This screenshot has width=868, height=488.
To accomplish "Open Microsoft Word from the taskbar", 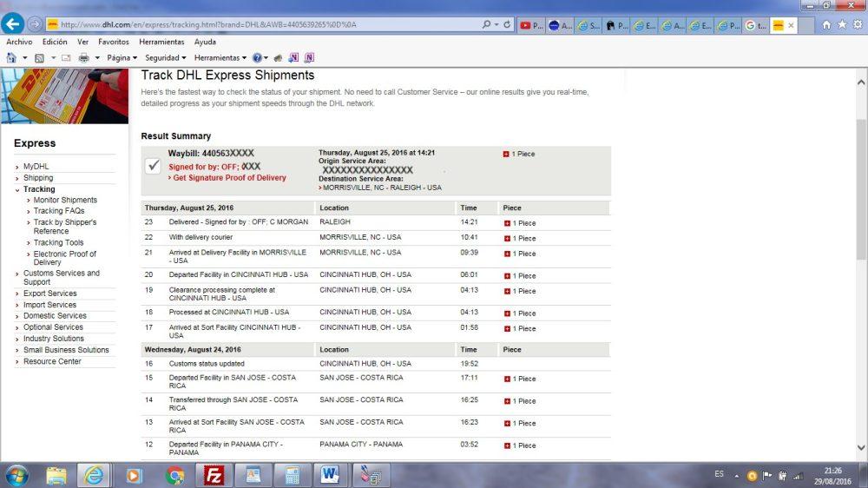I will coord(330,475).
